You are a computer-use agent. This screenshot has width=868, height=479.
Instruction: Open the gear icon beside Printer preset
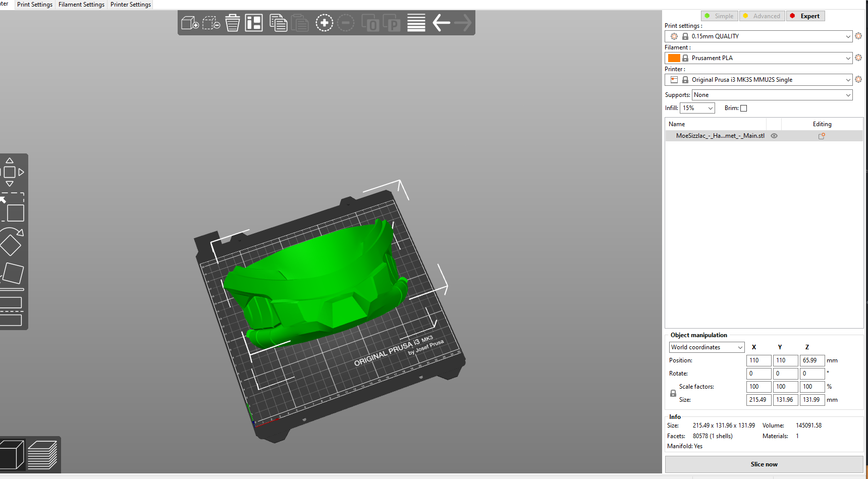(858, 79)
